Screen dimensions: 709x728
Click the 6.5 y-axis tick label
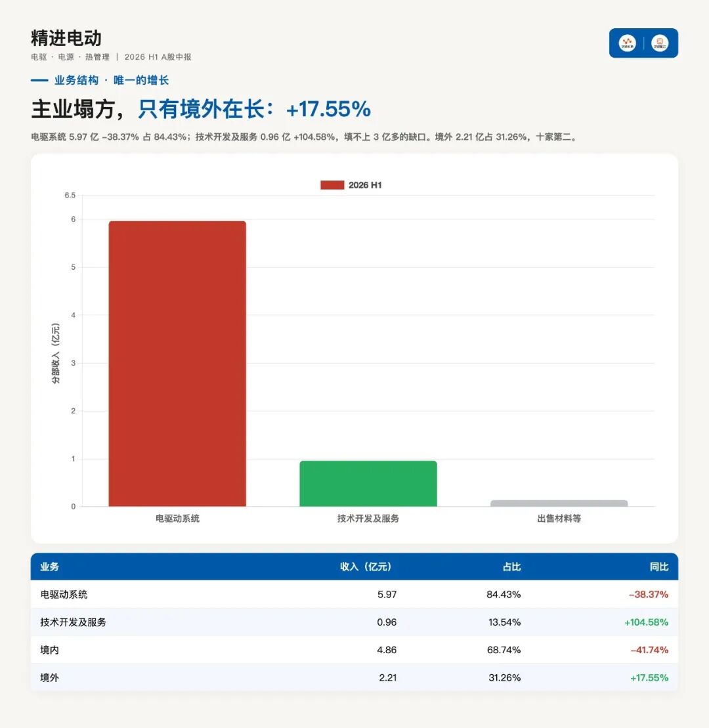tap(70, 196)
